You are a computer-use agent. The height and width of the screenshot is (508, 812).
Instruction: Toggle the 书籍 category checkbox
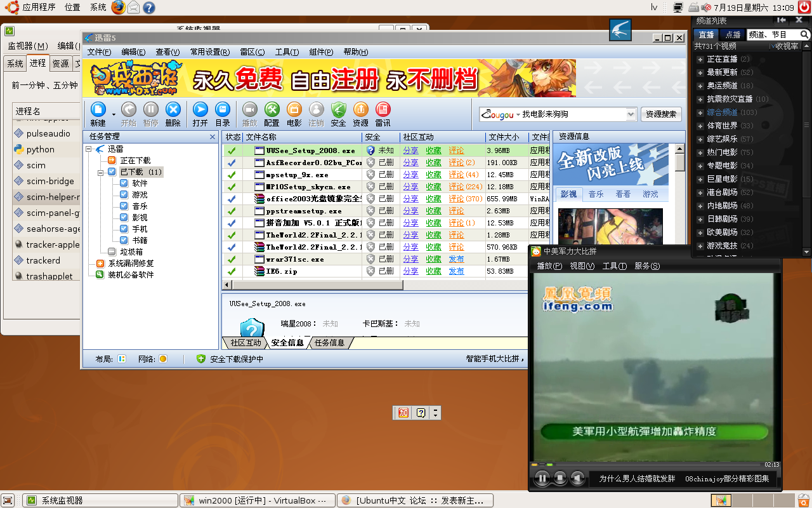[124, 241]
